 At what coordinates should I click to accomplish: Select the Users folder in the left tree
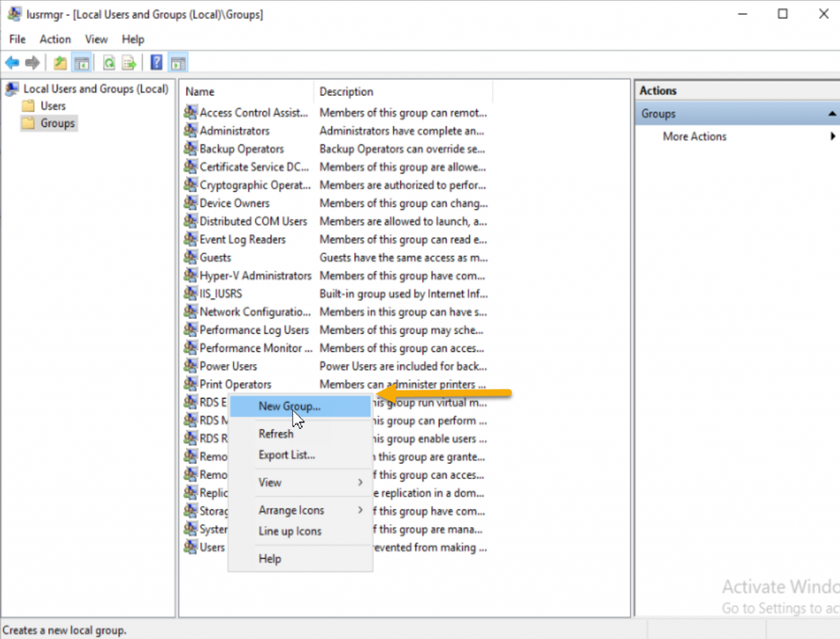51,106
